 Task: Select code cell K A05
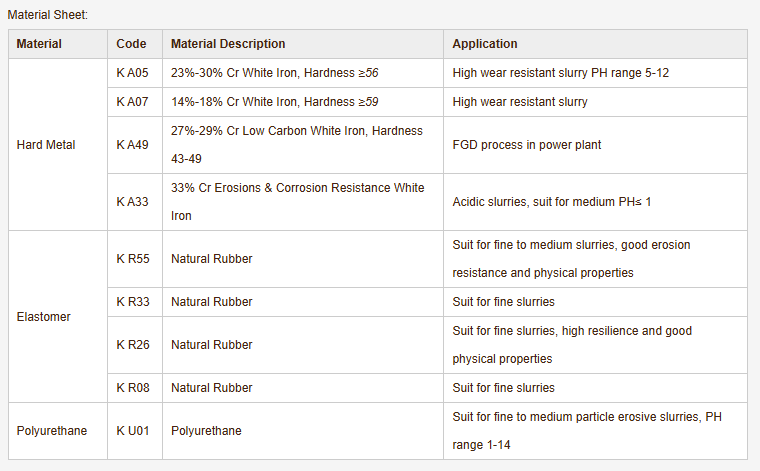[x=132, y=73]
